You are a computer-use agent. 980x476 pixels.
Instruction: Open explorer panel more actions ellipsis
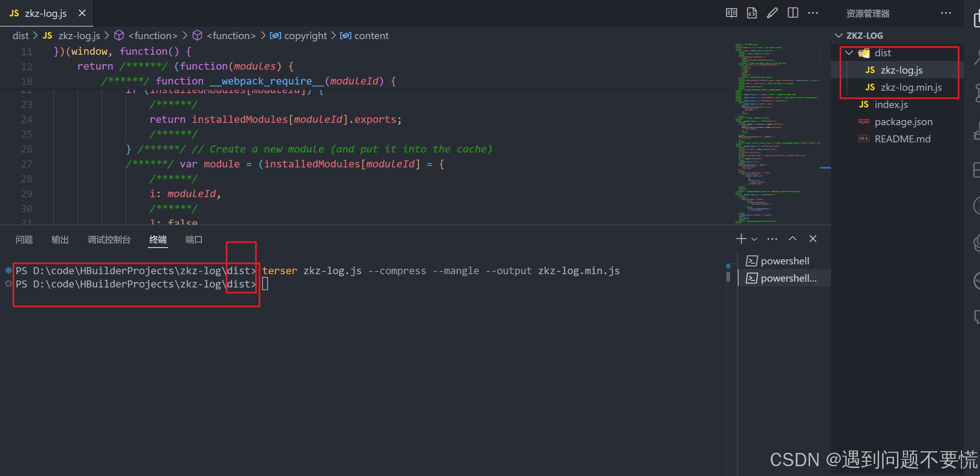coord(946,13)
